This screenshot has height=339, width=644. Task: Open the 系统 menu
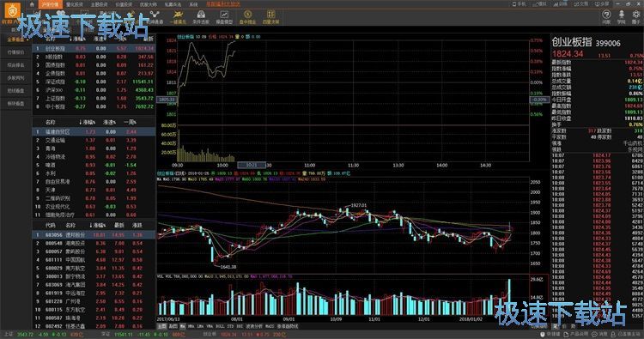193,4
